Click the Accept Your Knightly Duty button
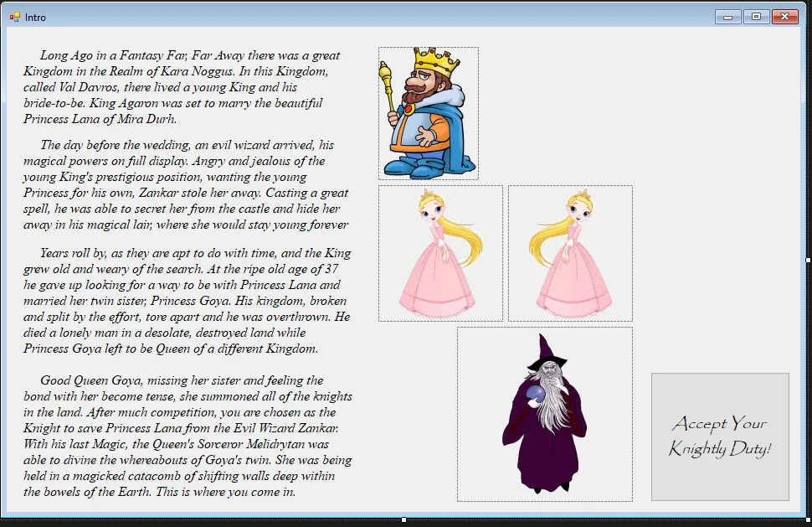 [720, 437]
